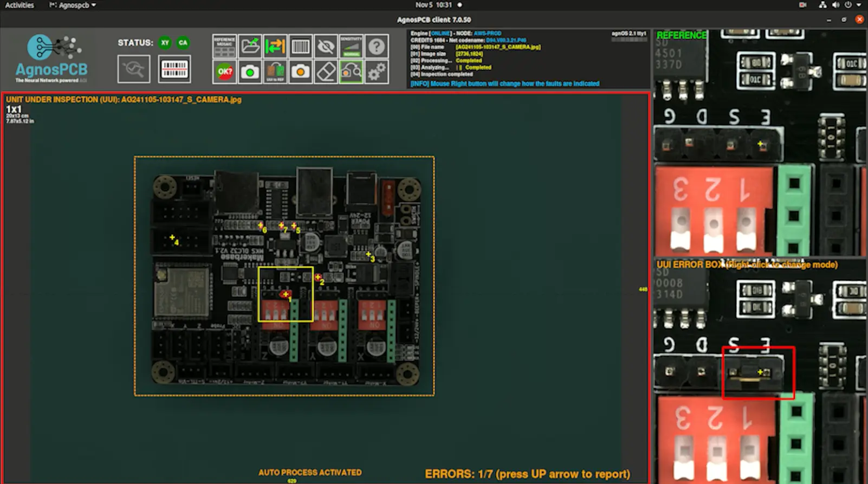Click the UUI to REF icon

click(x=275, y=72)
